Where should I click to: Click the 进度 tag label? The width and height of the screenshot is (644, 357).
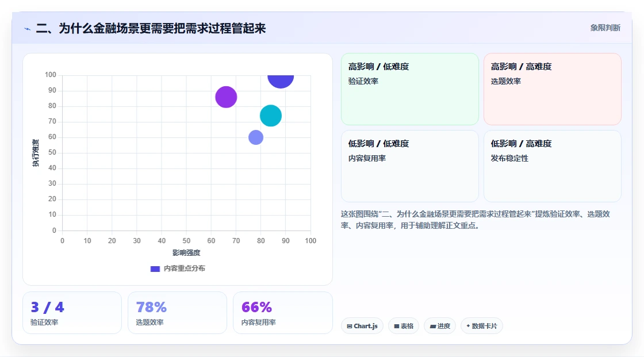click(x=443, y=326)
